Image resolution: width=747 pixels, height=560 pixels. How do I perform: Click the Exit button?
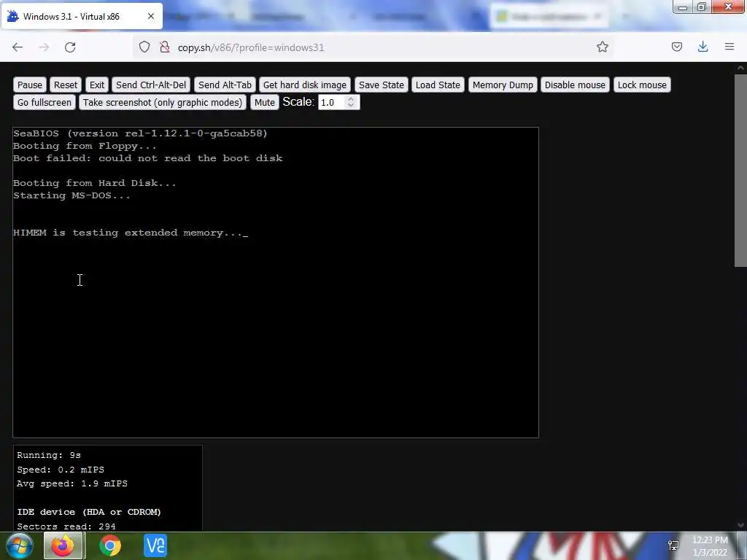click(x=97, y=85)
